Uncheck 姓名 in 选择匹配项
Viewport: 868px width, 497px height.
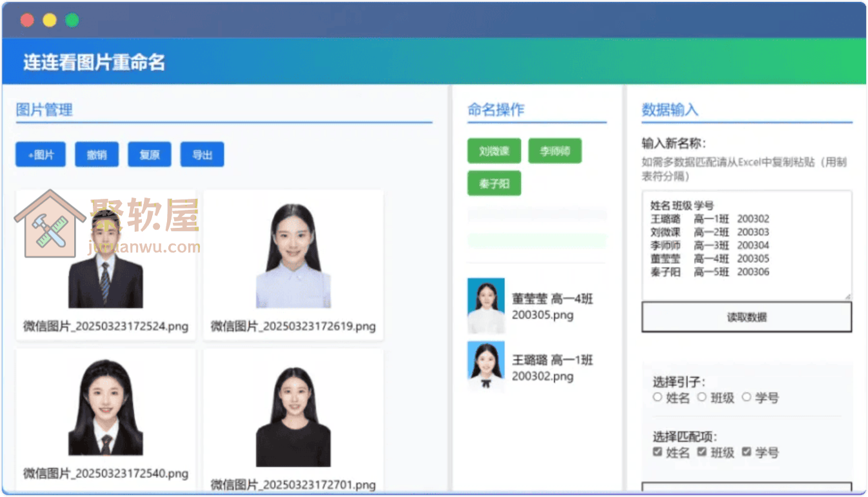pyautogui.click(x=657, y=452)
